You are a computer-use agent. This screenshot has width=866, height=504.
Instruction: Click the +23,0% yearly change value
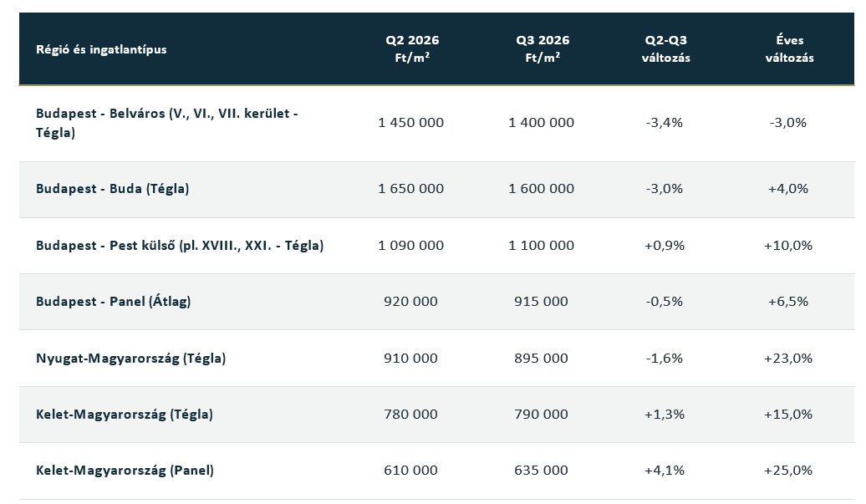click(788, 359)
